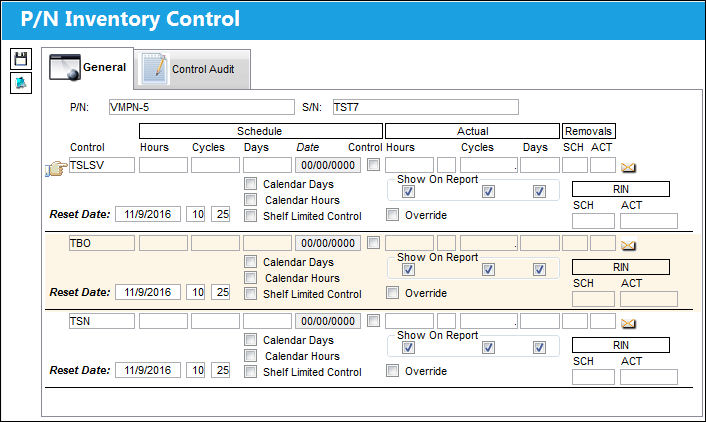
Task: Click TSN schedule date 00/00/0000
Action: [x=328, y=321]
